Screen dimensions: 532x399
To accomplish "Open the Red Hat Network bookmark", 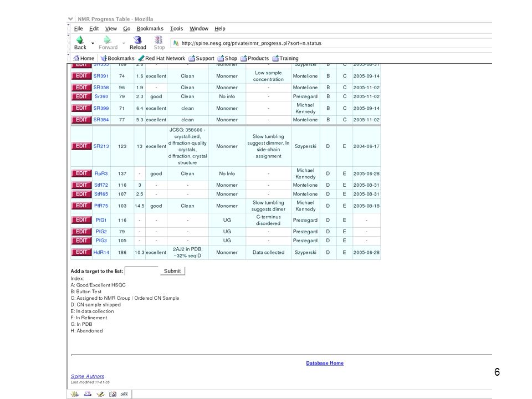I will (x=161, y=58).
